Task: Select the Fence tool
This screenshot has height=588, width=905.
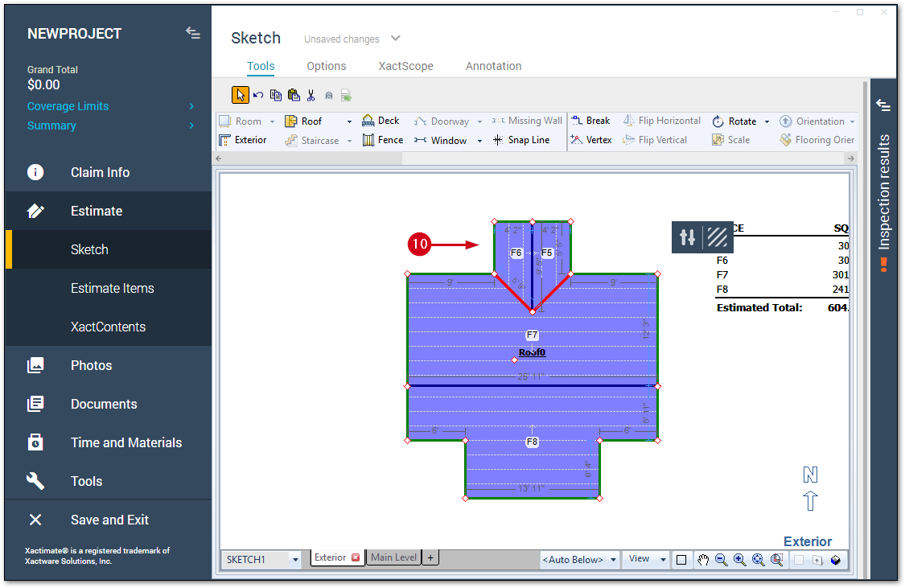Action: (382, 140)
